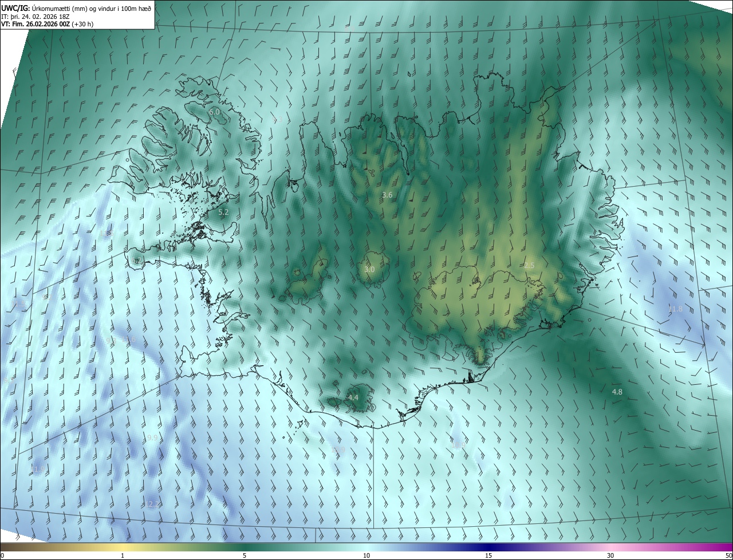Click the colorbar tick label 15
Viewport: 733px width, 560px height.
[488, 555]
